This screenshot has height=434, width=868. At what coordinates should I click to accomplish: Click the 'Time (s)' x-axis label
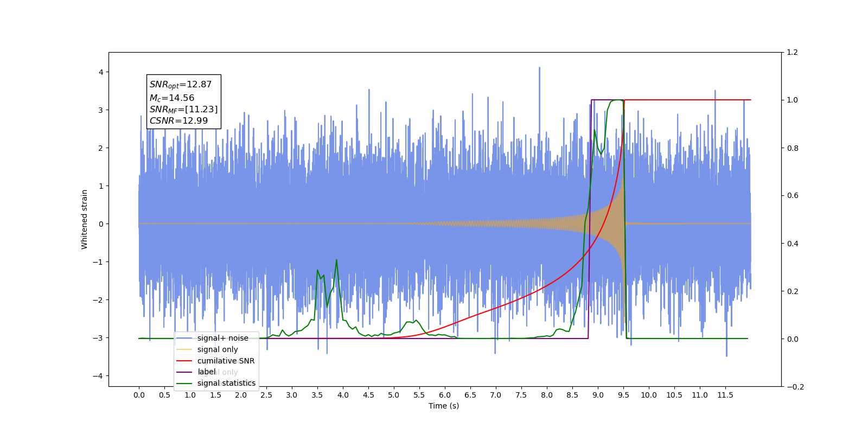[x=444, y=406]
